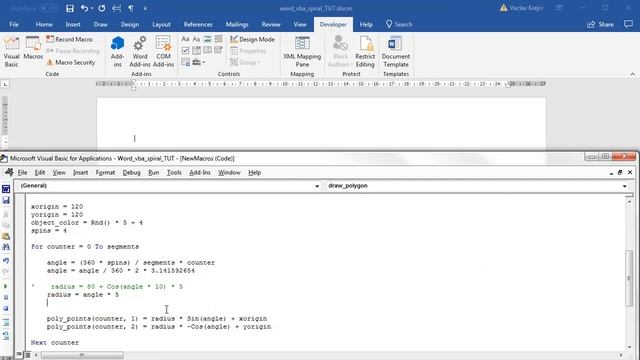Expand the draw_polygon procedure dropdown
Image resolution: width=640 pixels, height=360 pixels.
[625, 186]
